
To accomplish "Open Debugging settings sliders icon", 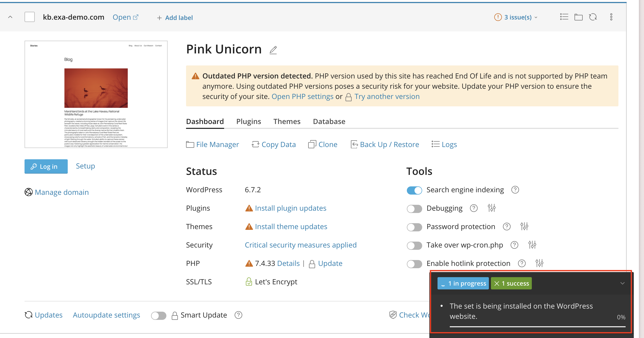I will 491,208.
